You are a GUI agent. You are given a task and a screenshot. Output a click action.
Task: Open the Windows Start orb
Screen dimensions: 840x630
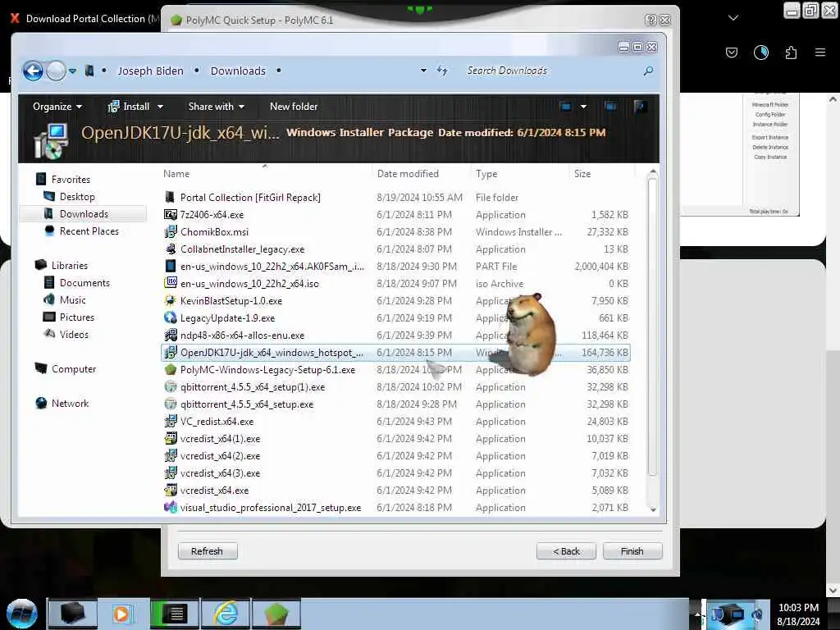point(21,614)
